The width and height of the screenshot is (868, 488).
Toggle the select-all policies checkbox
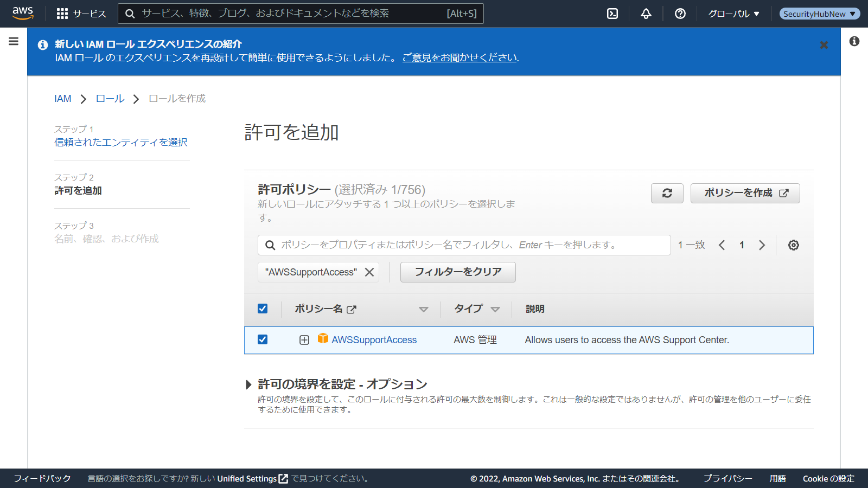(263, 309)
